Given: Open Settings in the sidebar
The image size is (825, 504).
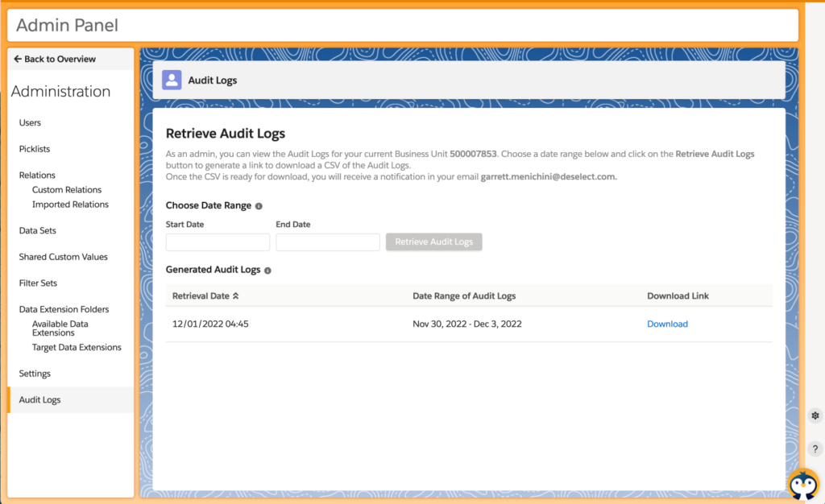Looking at the screenshot, I should (35, 374).
